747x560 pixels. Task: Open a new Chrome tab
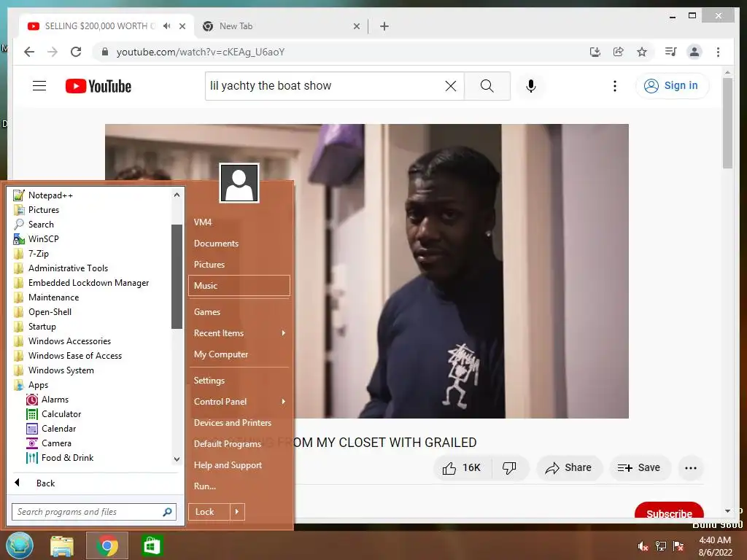click(384, 26)
